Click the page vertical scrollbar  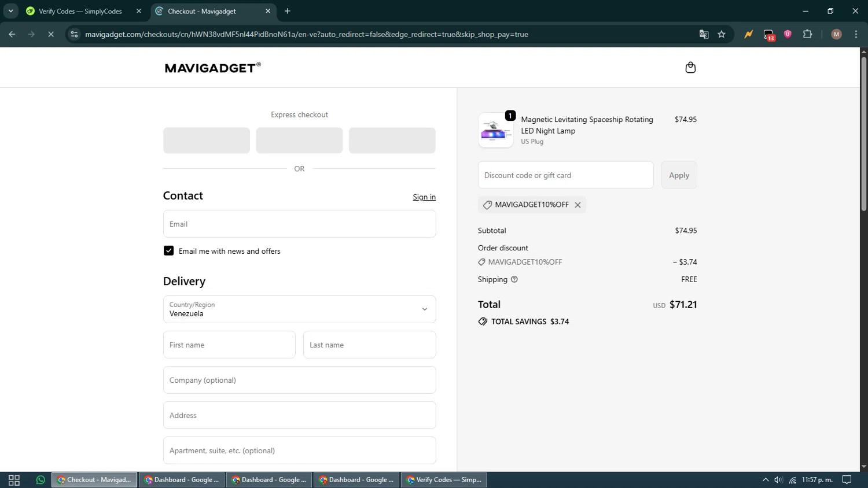tap(863, 133)
